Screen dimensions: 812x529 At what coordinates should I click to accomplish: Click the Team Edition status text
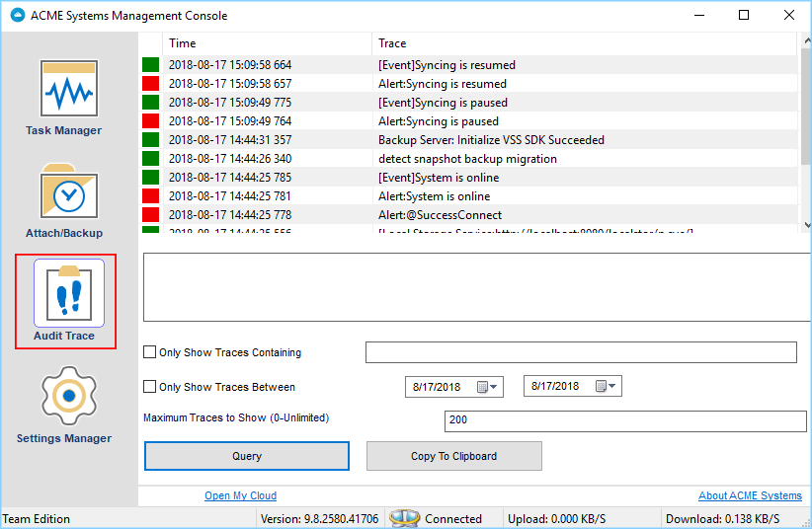click(x=37, y=519)
